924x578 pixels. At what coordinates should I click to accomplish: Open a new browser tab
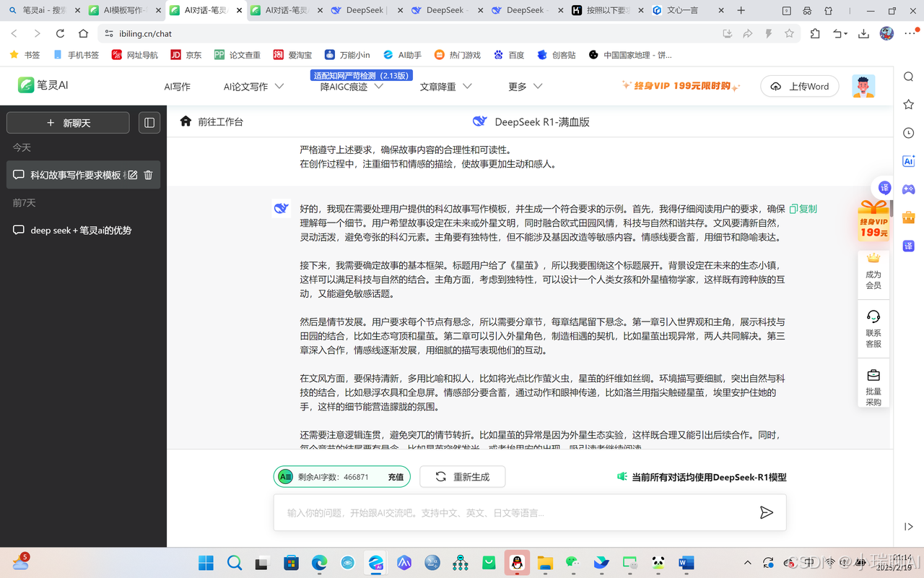[741, 10]
